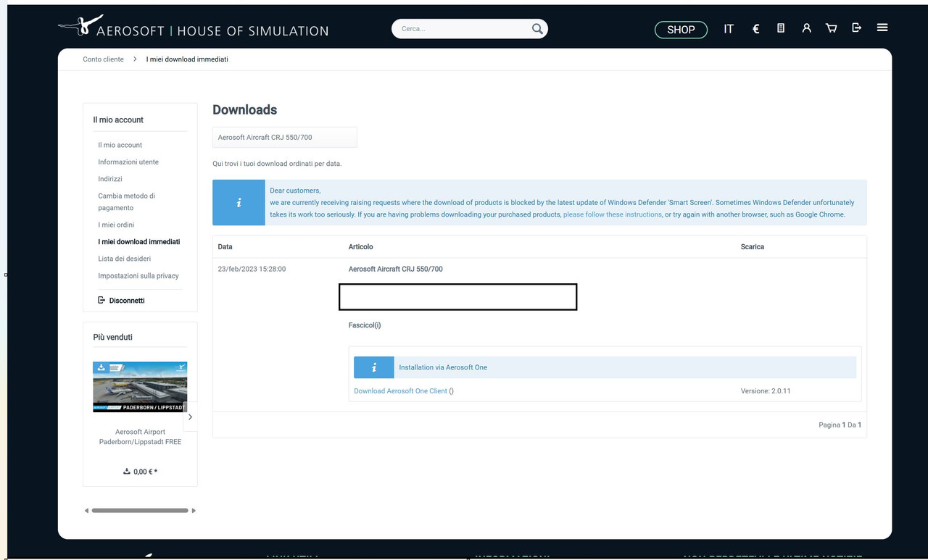Click Download Aerosoft One Client link
This screenshot has width=928, height=560.
[400, 391]
